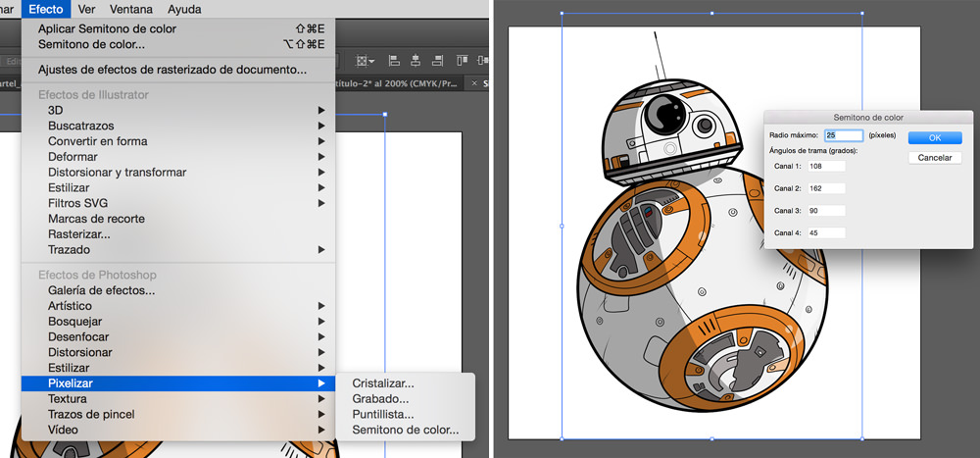
Task: Open Galería de efectos...
Action: coord(178,290)
